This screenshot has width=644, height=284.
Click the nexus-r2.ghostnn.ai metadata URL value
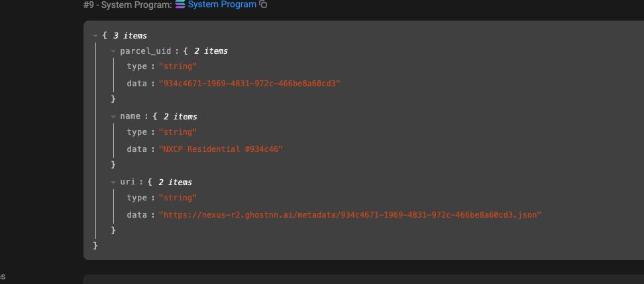pos(350,215)
